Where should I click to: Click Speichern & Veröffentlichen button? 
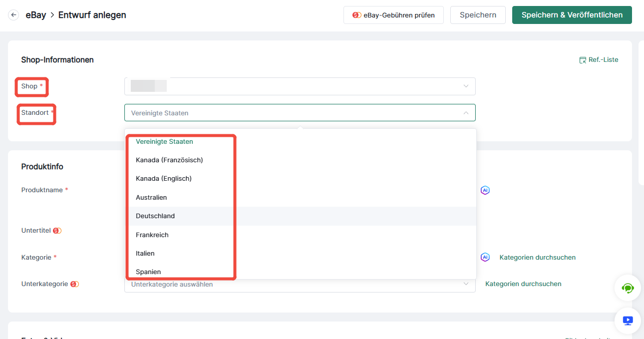point(572,15)
